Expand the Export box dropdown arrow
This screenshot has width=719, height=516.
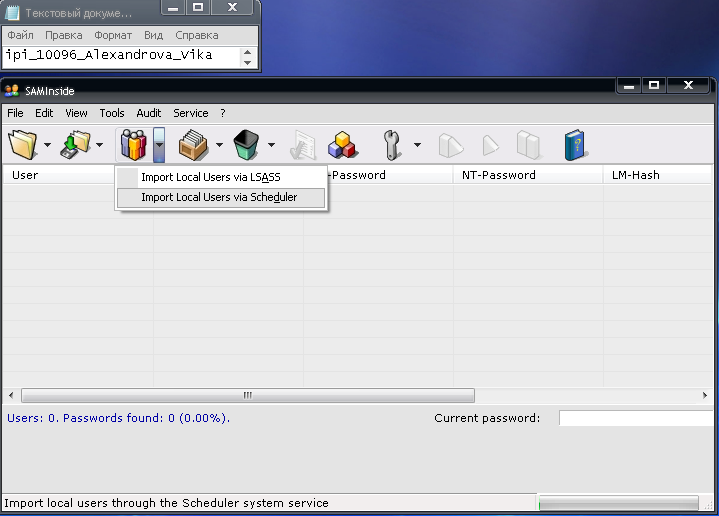(x=219, y=145)
